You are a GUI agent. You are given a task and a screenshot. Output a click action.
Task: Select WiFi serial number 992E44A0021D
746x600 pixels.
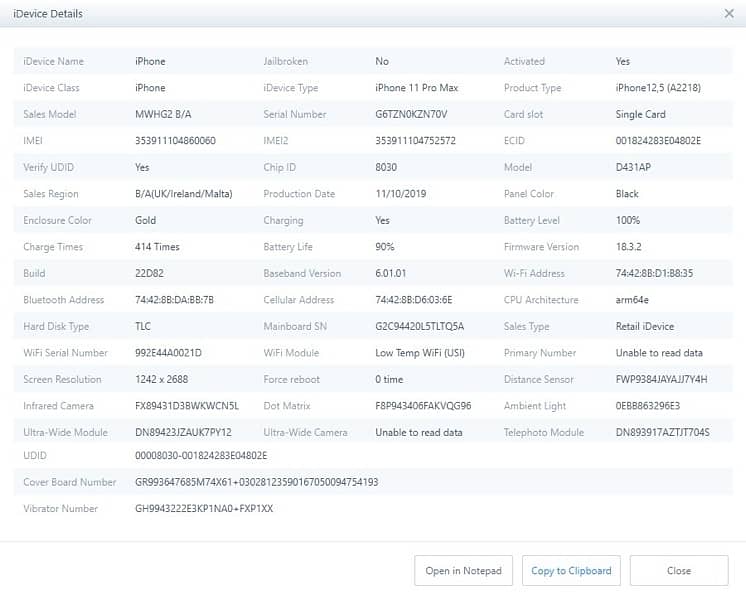(x=168, y=353)
